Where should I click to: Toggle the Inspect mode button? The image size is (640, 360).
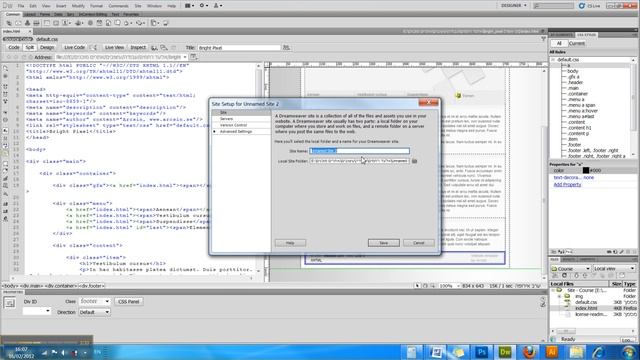138,47
